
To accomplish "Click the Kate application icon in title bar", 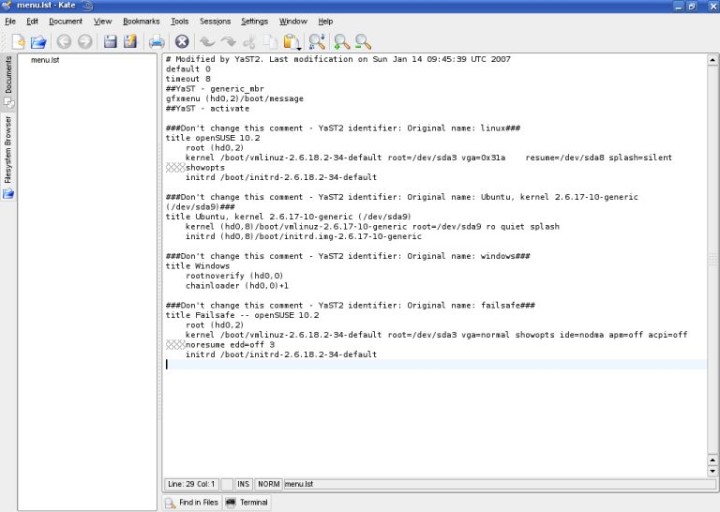I will coord(6,6).
